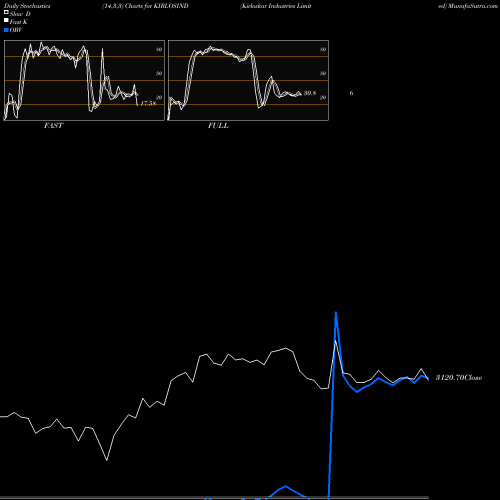Click the 80 axis label in the FAST chart

[x=159, y=49]
